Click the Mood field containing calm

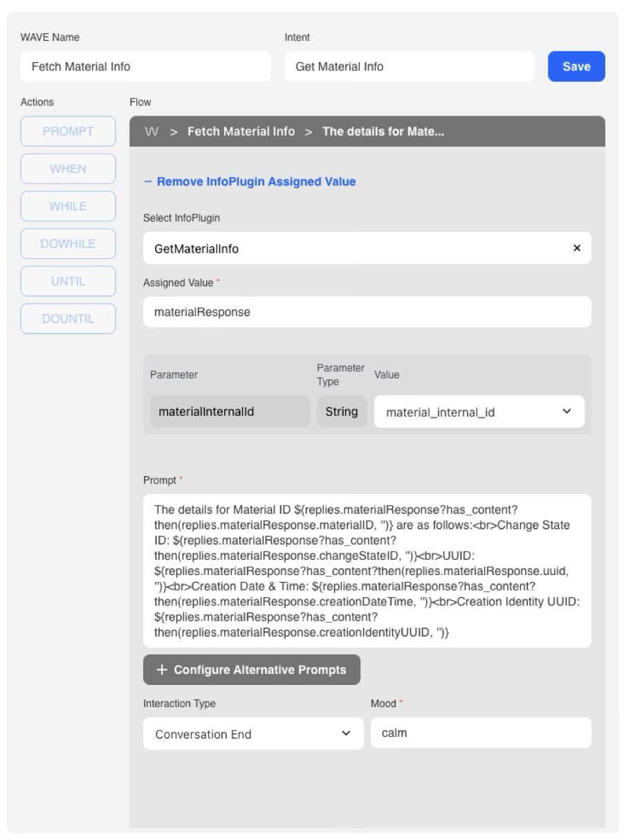coord(480,733)
